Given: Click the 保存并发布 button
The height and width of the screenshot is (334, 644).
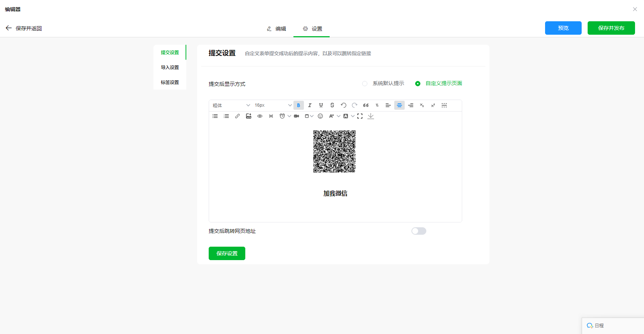Looking at the screenshot, I should 611,28.
